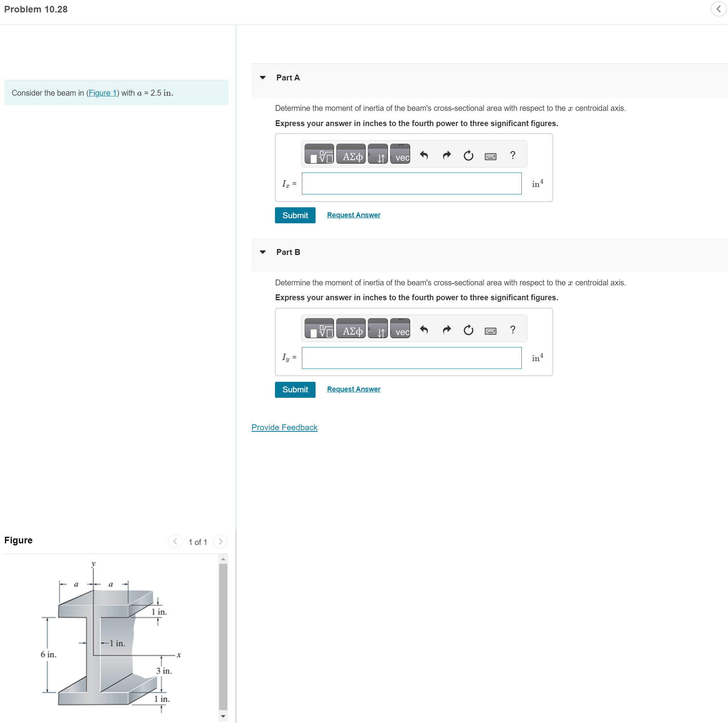
Task: Open Greek symbols ΑΣφ menu in Part B
Action: pyautogui.click(x=351, y=328)
